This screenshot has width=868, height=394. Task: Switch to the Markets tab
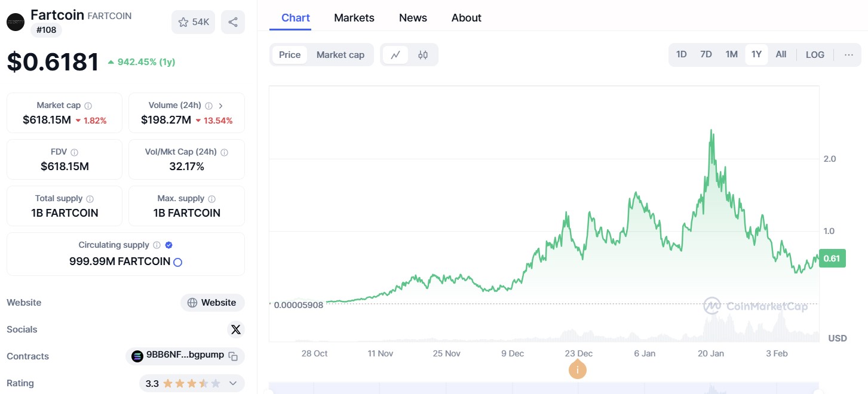[x=354, y=17]
